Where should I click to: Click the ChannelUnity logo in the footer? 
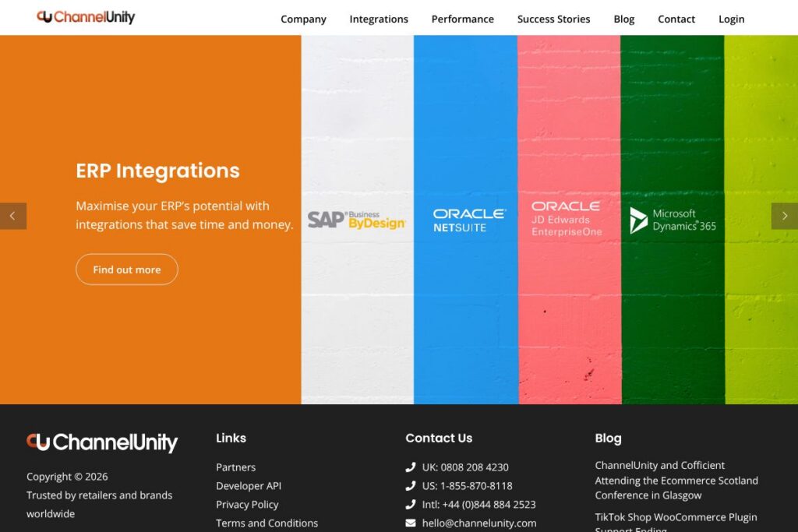point(102,442)
